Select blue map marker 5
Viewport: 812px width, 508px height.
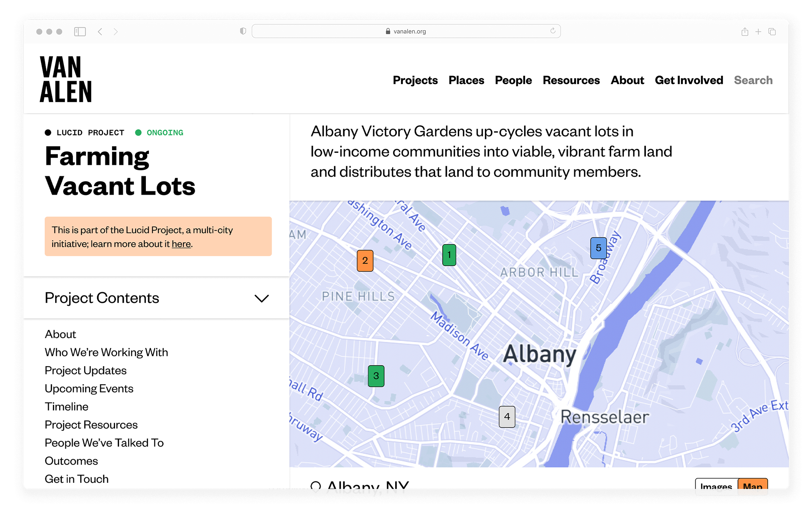coord(598,248)
